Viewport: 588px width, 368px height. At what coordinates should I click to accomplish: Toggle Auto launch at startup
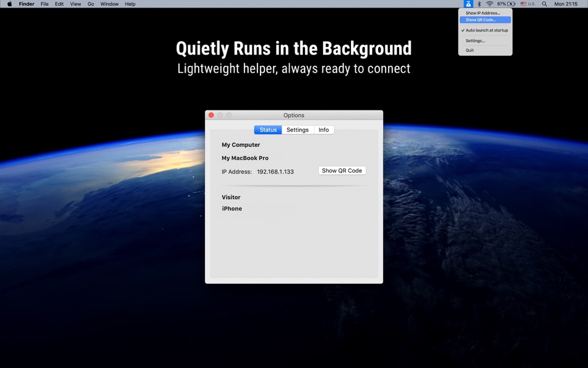tap(485, 30)
